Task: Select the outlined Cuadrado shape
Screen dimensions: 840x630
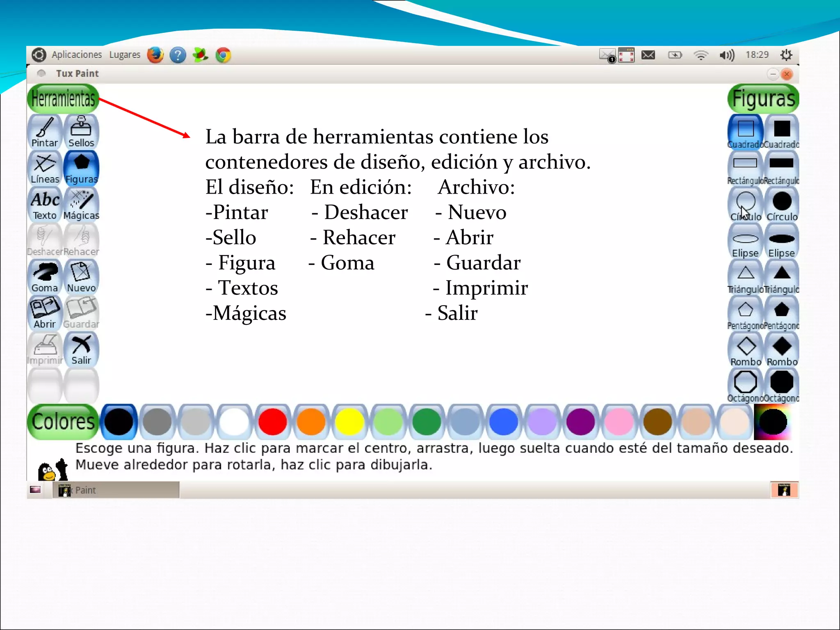Action: pyautogui.click(x=745, y=132)
